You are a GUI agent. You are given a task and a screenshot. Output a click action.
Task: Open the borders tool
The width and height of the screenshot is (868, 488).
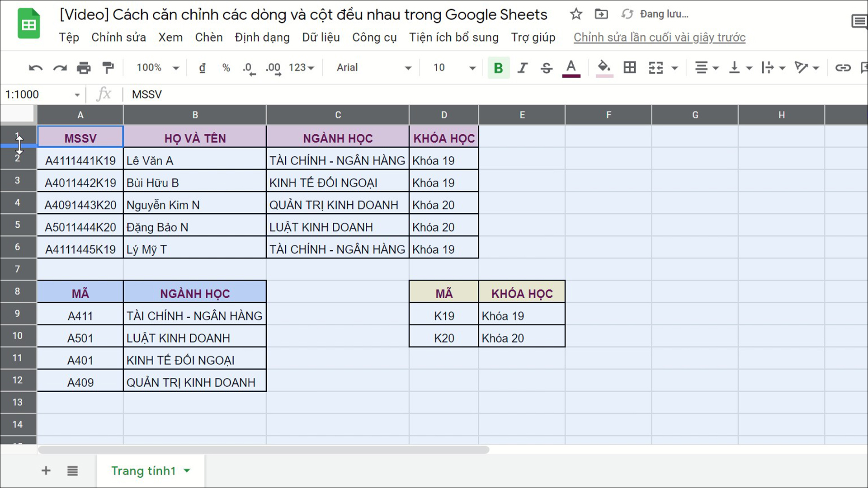click(x=629, y=68)
